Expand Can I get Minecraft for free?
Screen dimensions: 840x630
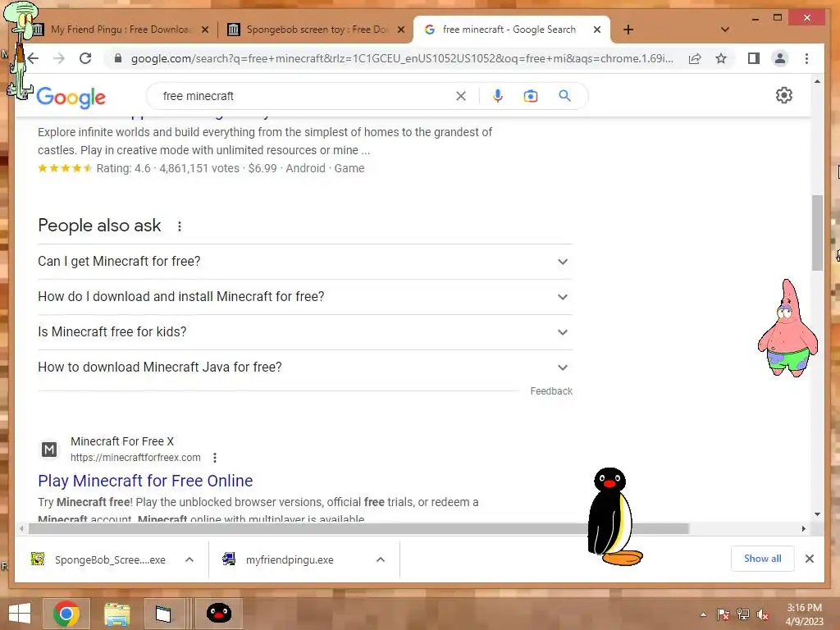(x=305, y=262)
